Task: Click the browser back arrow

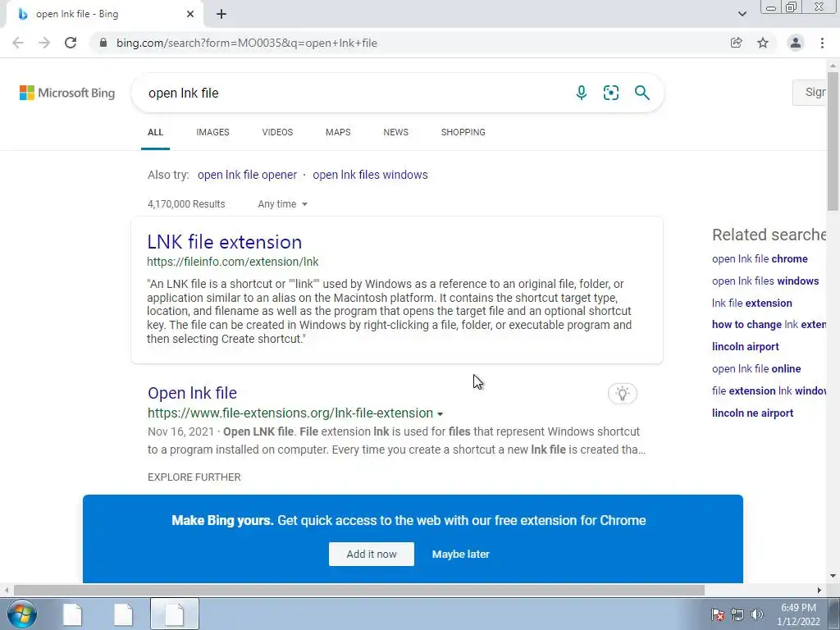Action: coord(18,43)
